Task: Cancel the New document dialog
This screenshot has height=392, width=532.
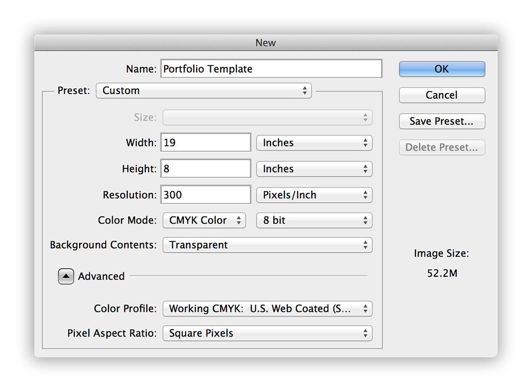Action: 441,95
